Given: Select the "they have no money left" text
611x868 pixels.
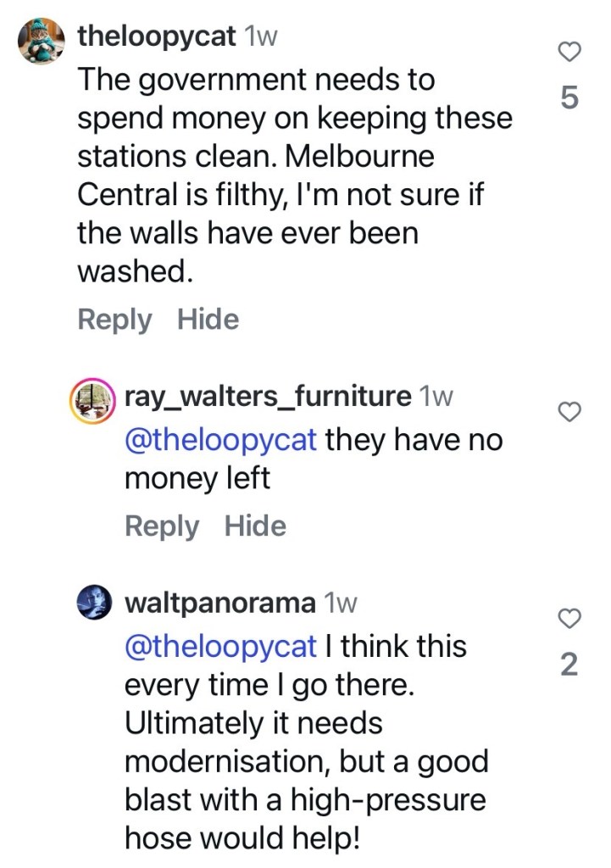Looking at the screenshot, I should tap(314, 459).
